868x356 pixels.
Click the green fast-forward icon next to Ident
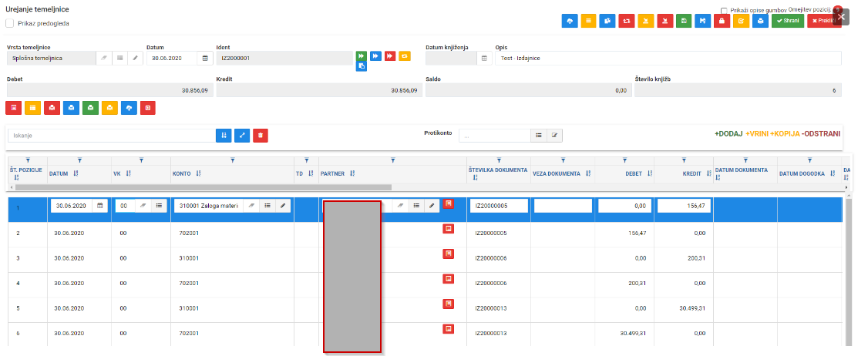[362, 56]
